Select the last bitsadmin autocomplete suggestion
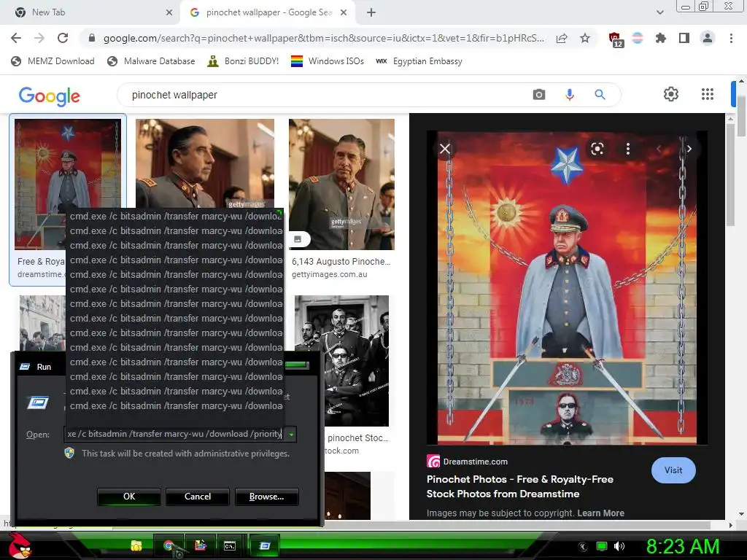The width and height of the screenshot is (747, 560). [176, 405]
